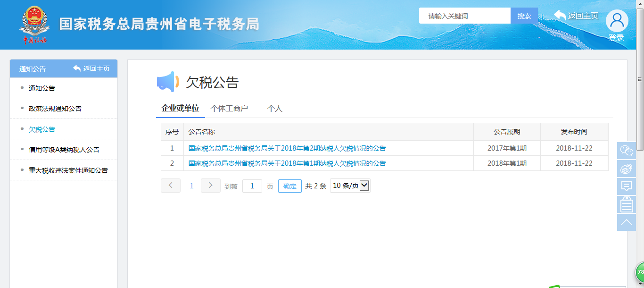Click the green circular badge at bottom right

(640, 272)
